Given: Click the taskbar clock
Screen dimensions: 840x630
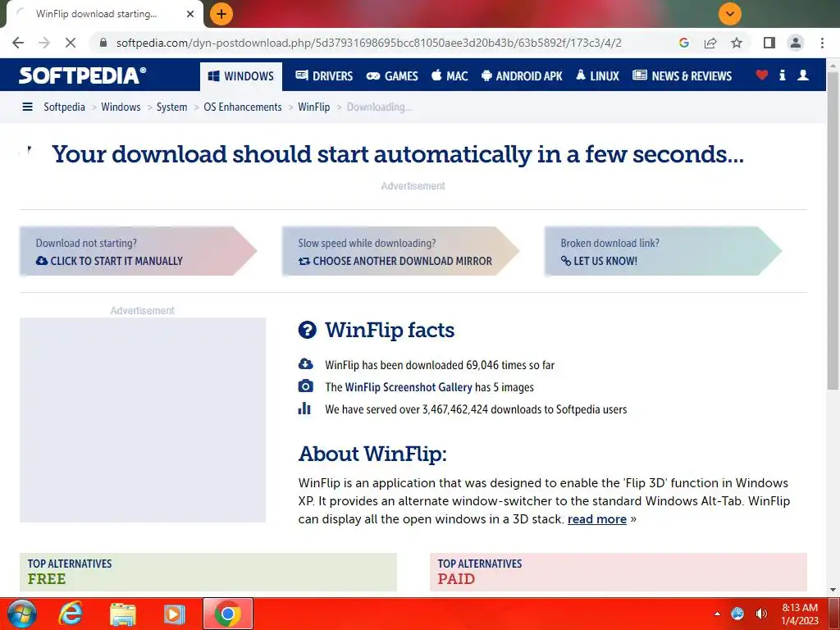Looking at the screenshot, I should [800, 614].
